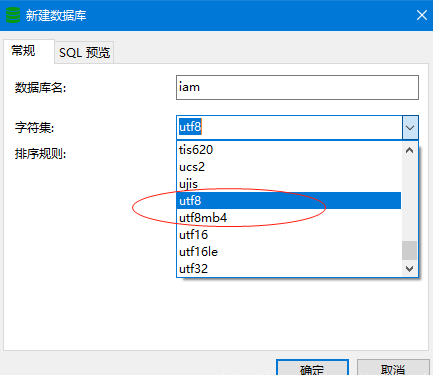Click the charset list scrollbar thumb

click(x=410, y=250)
